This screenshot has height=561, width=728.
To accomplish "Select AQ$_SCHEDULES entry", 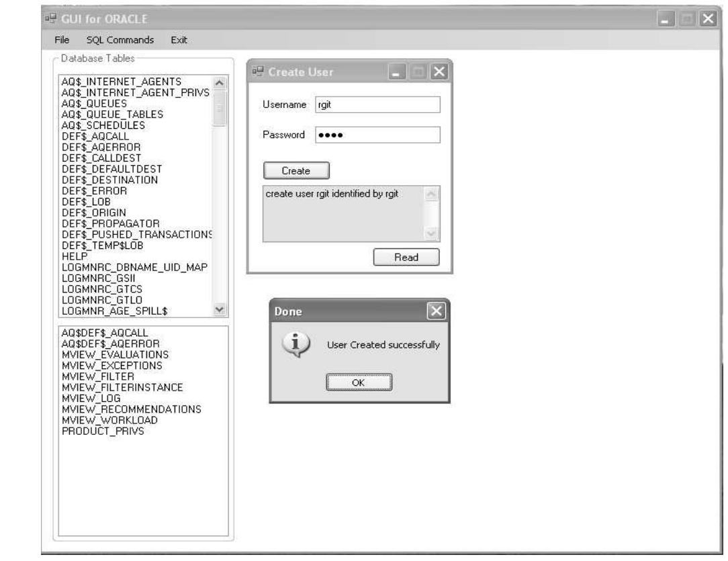I will tap(103, 125).
